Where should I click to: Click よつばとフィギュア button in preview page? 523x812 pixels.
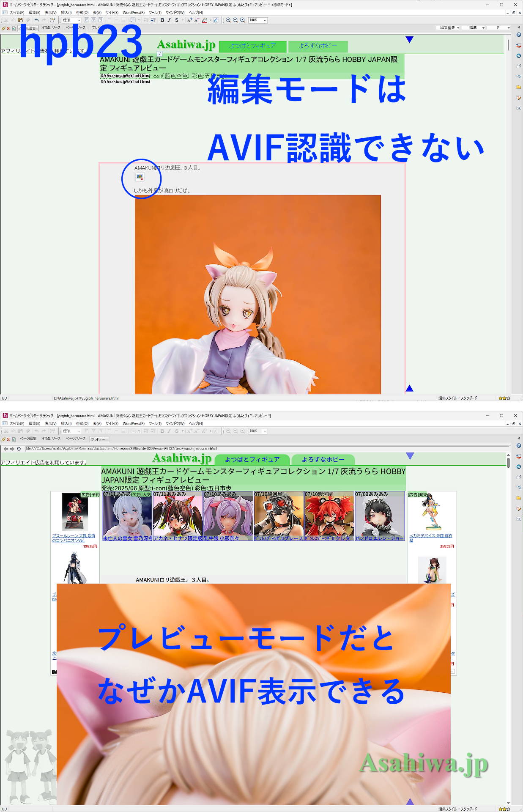tap(252, 459)
